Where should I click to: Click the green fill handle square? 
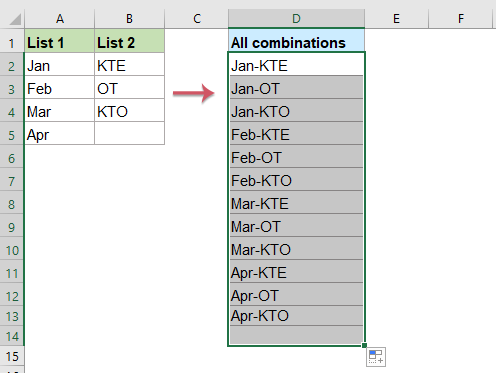(364, 345)
